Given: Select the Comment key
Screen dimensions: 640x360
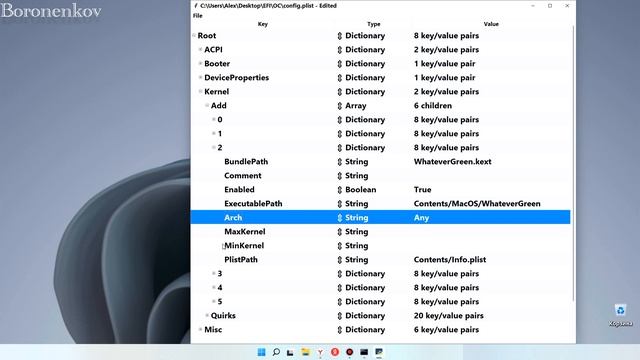Looking at the screenshot, I should point(242,176).
